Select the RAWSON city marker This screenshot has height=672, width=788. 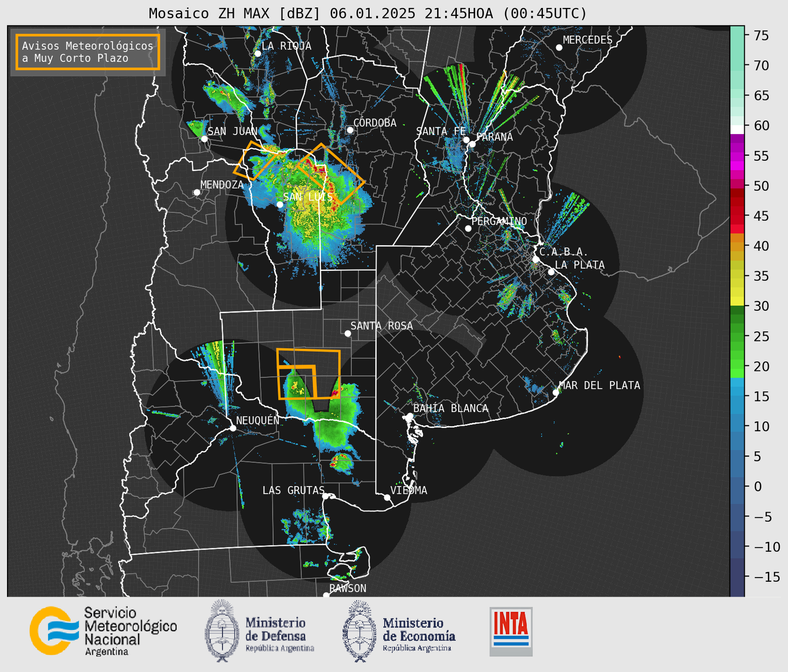tap(326, 595)
